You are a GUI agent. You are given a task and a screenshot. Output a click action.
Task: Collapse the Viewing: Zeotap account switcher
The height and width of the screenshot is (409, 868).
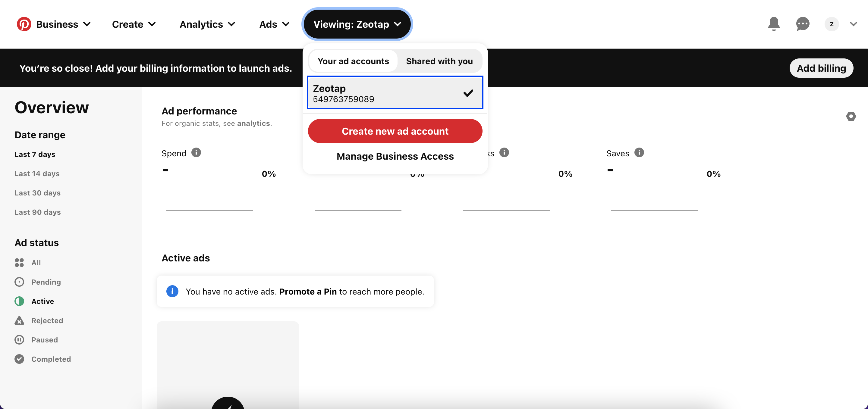(357, 24)
